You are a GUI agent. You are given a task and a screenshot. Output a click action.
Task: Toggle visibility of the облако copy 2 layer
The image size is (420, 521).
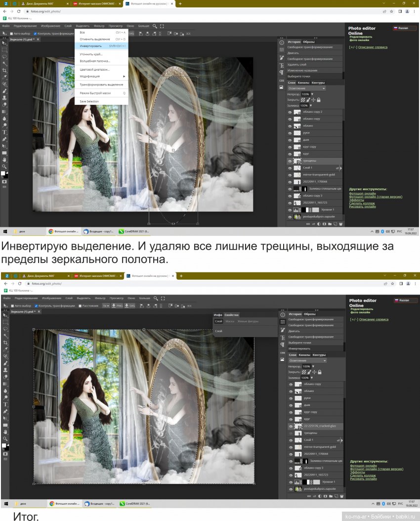[x=290, y=111]
